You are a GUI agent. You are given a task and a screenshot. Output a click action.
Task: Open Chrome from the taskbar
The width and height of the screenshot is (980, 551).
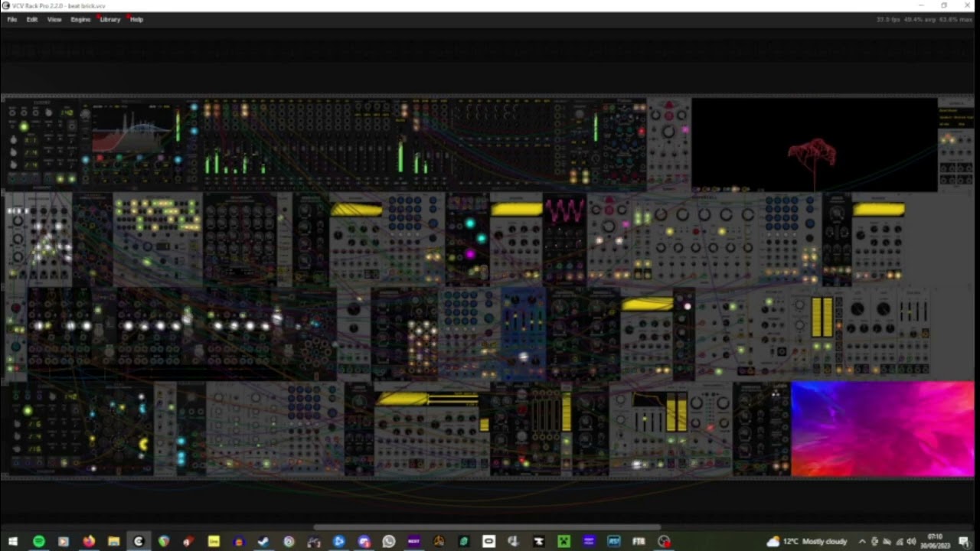164,541
